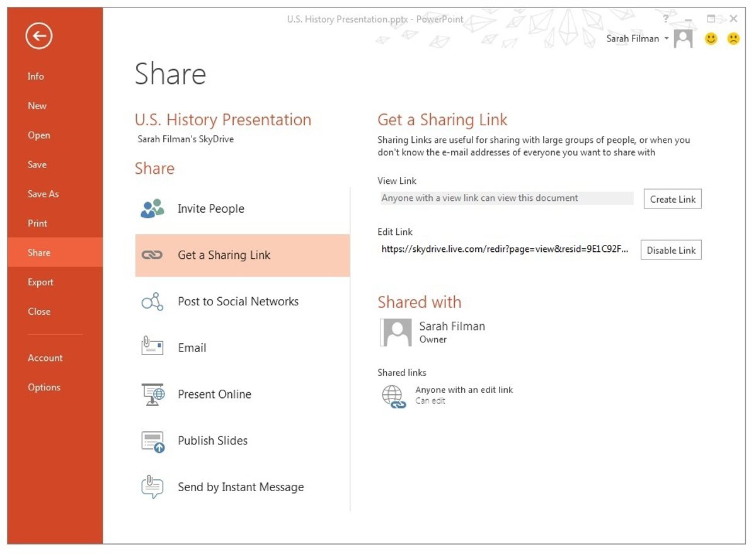The image size is (756, 556).
Task: Select the Invite People icon
Action: click(152, 208)
